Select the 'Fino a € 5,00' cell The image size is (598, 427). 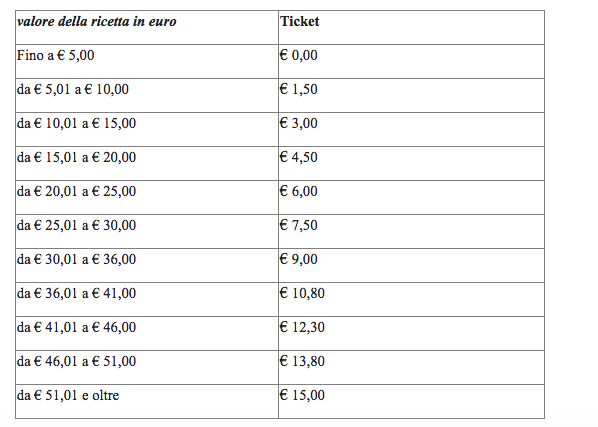click(x=55, y=56)
